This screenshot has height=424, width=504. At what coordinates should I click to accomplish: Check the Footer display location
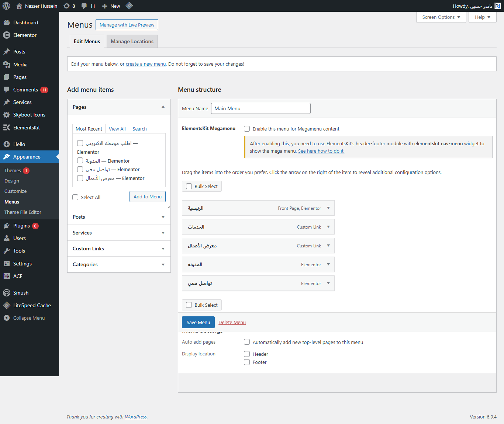[247, 362]
